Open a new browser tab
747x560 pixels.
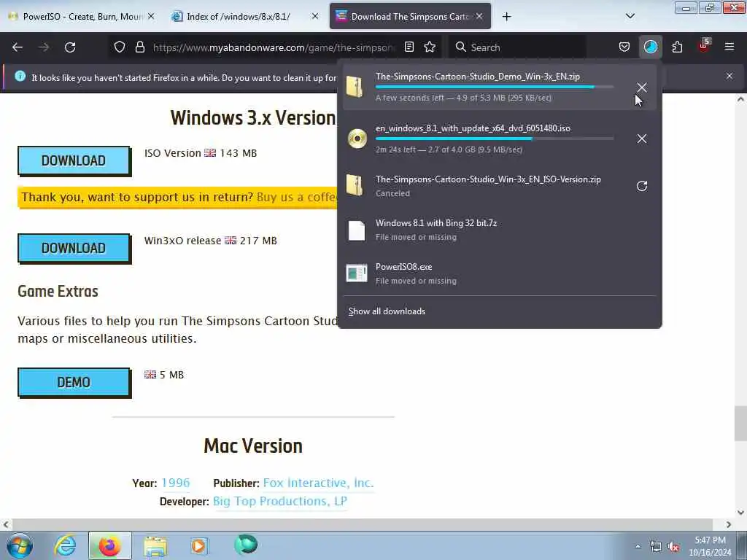point(506,17)
